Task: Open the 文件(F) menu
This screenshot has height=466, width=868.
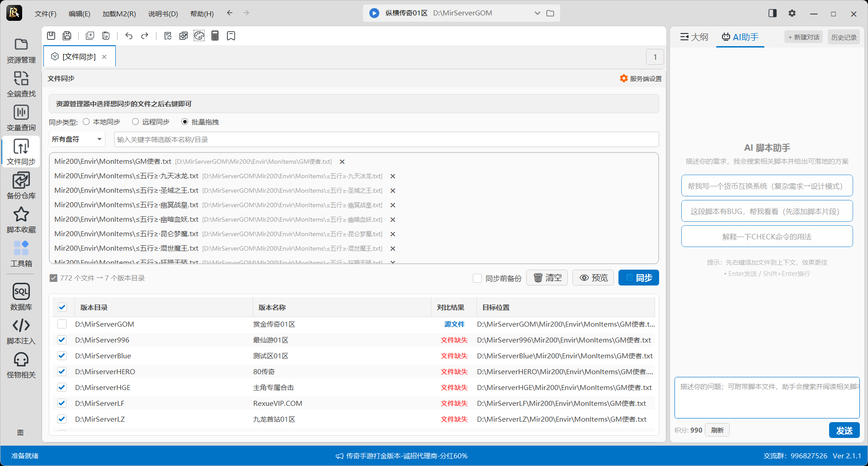Action: [x=46, y=14]
